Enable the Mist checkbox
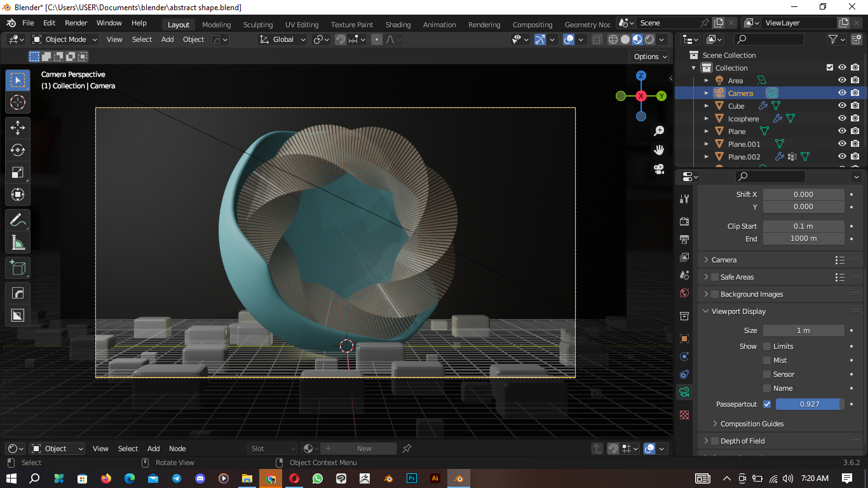This screenshot has height=488, width=868. click(x=767, y=360)
